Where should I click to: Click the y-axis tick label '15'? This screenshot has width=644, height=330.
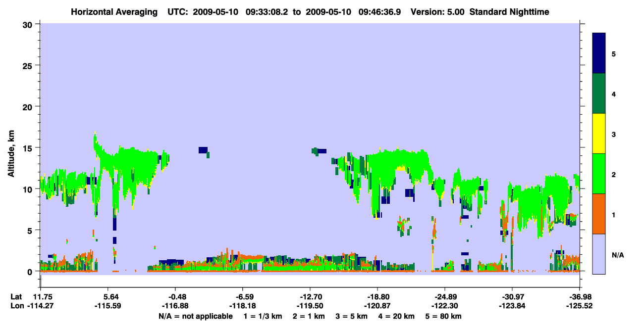pyautogui.click(x=29, y=148)
